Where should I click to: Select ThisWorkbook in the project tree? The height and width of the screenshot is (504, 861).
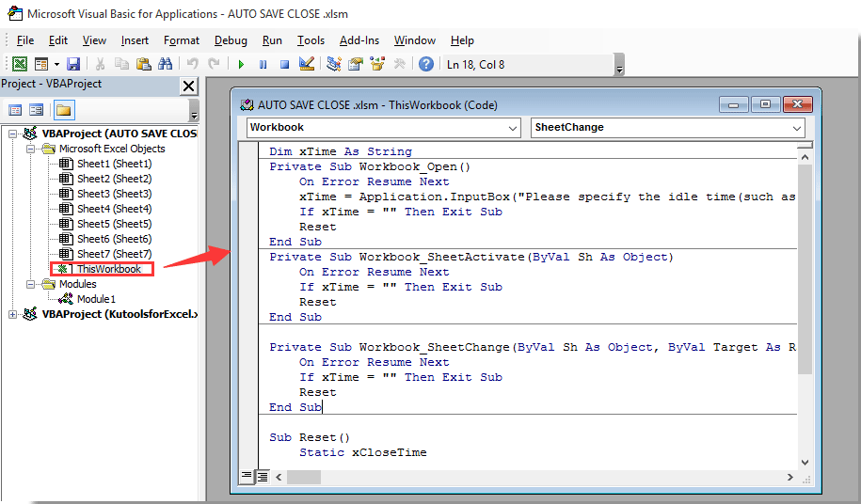point(108,269)
